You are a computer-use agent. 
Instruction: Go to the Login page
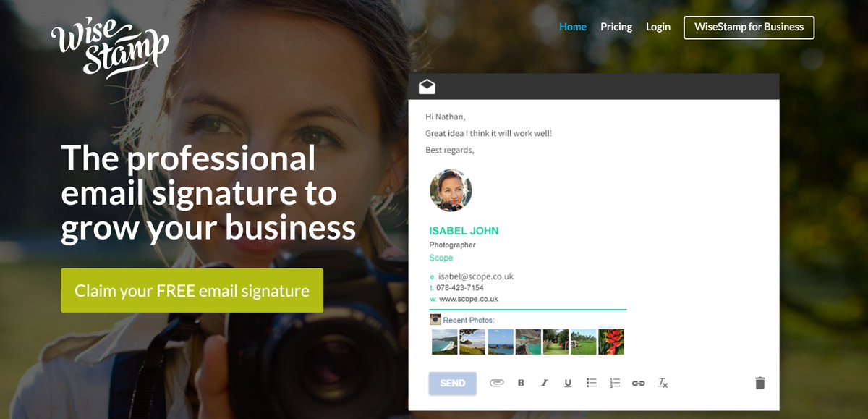658,27
